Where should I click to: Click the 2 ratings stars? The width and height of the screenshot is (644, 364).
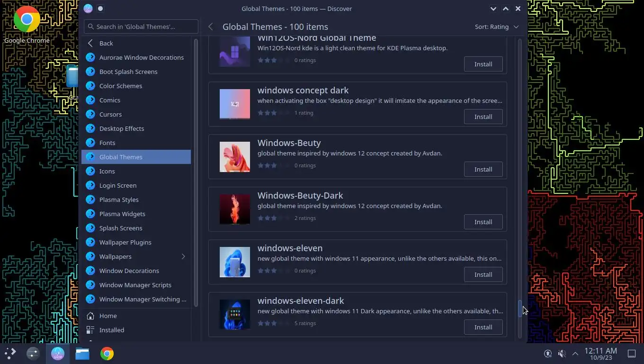[274, 218]
